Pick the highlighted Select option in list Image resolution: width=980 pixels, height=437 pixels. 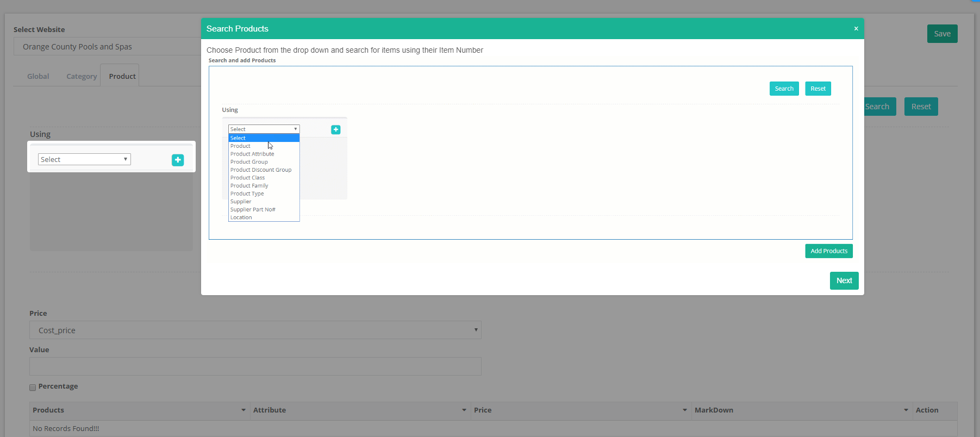(264, 138)
